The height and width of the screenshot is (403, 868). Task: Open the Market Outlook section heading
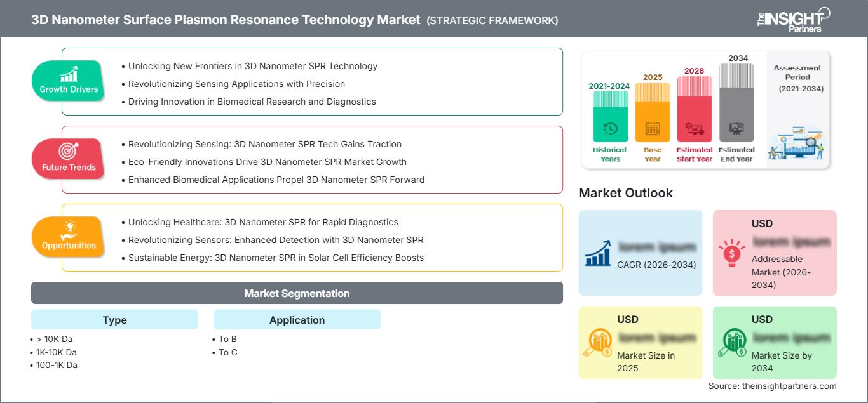pyautogui.click(x=626, y=193)
